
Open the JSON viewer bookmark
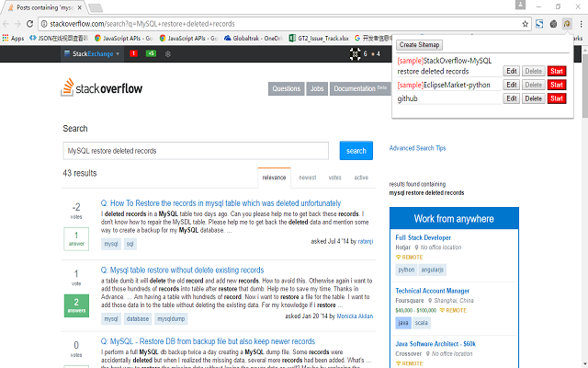point(59,38)
